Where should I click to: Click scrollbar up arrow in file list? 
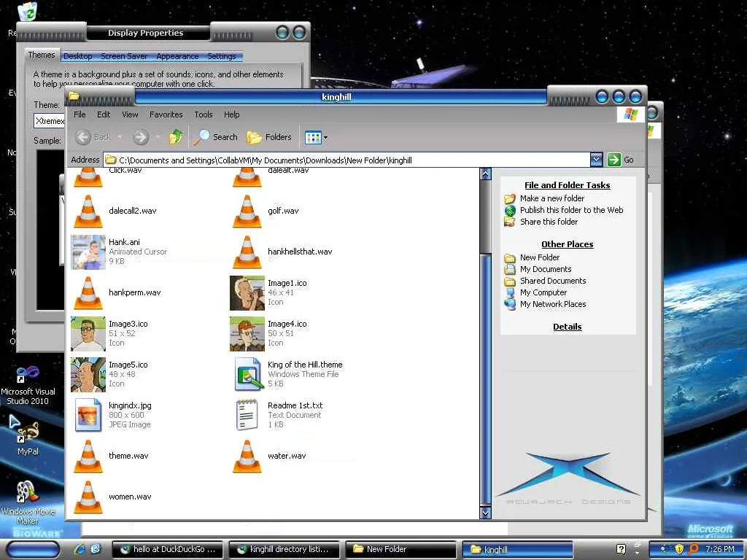pyautogui.click(x=485, y=174)
